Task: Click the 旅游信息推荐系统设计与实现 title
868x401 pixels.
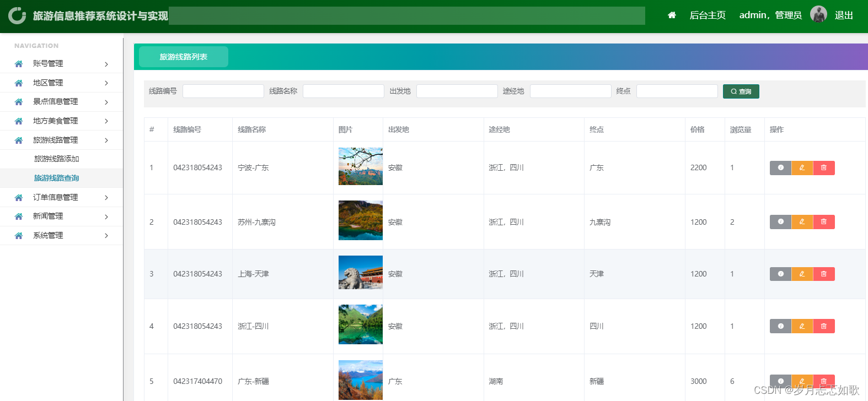Action: (100, 16)
